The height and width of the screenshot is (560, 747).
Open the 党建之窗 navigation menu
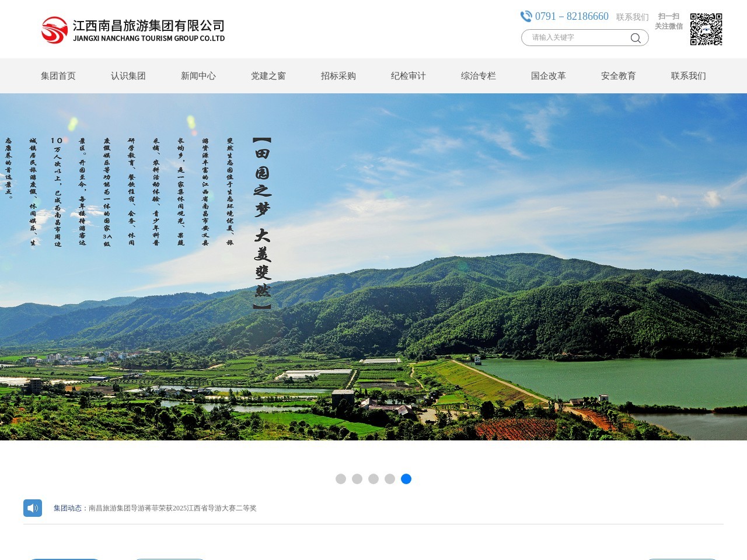(268, 76)
